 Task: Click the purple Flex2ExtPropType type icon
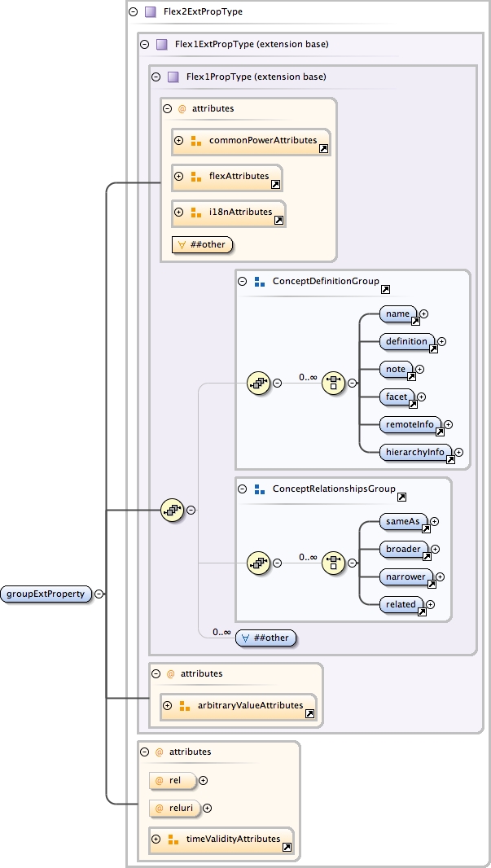[150, 12]
